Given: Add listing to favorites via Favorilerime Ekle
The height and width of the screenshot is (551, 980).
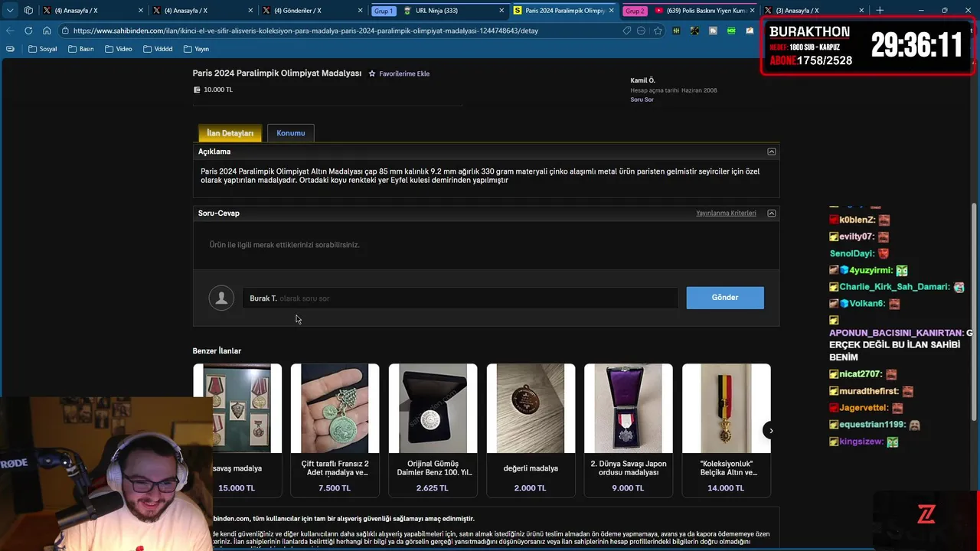Looking at the screenshot, I should click(404, 73).
